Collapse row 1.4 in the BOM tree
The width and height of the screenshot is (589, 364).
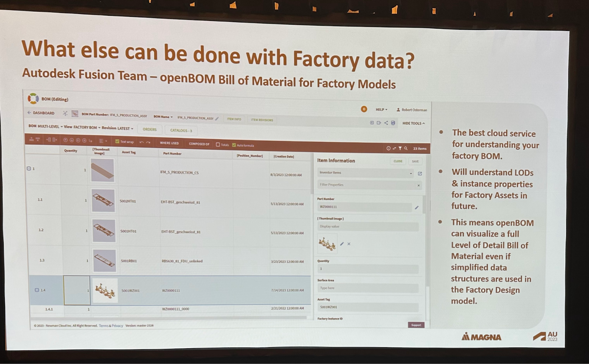click(x=37, y=290)
